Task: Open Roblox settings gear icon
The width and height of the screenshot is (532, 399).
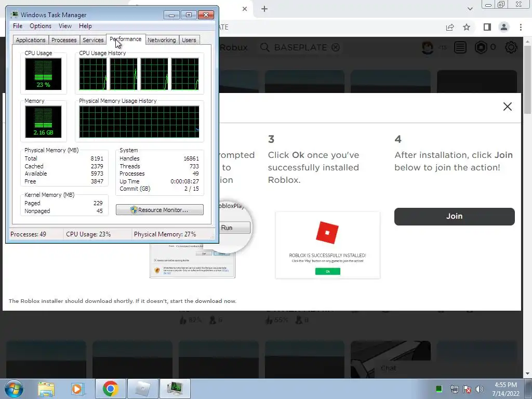Action: 511,47
